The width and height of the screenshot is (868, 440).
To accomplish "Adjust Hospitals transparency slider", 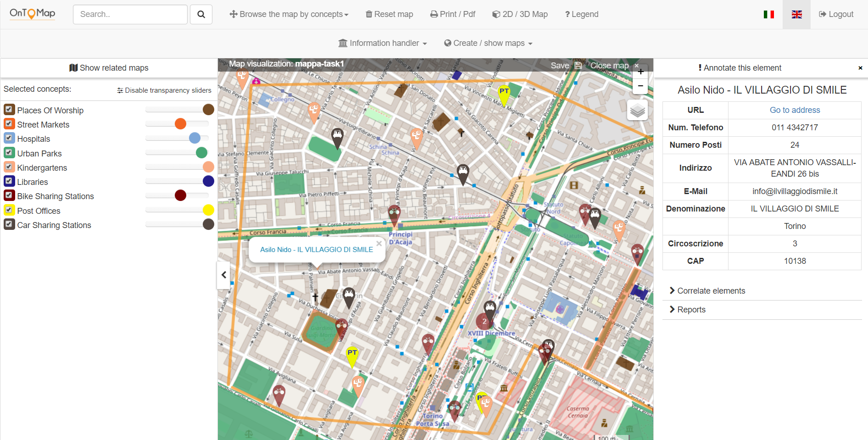I will pyautogui.click(x=195, y=138).
